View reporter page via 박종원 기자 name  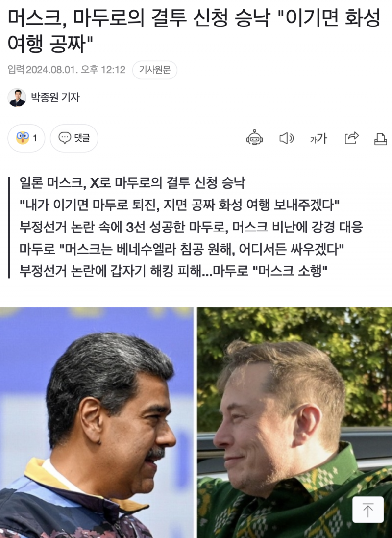tap(55, 98)
